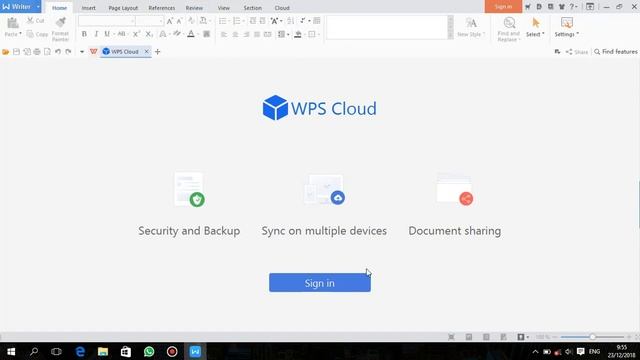This screenshot has width=640, height=360.
Task: Click the blue Sign in button
Action: coord(320,283)
